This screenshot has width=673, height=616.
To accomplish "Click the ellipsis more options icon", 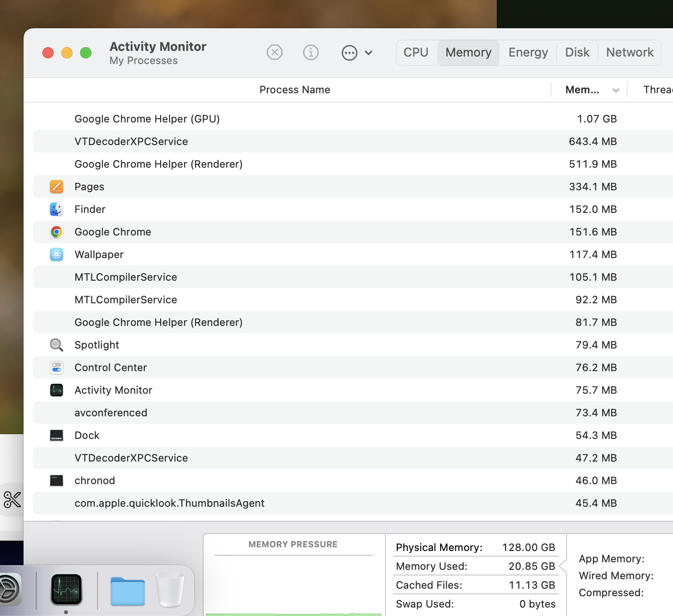I will [349, 53].
